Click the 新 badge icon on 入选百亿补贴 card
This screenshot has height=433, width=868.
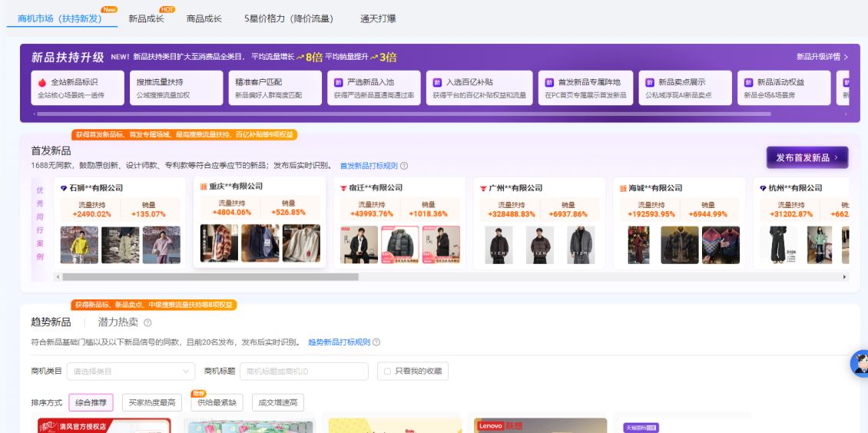coord(437,82)
